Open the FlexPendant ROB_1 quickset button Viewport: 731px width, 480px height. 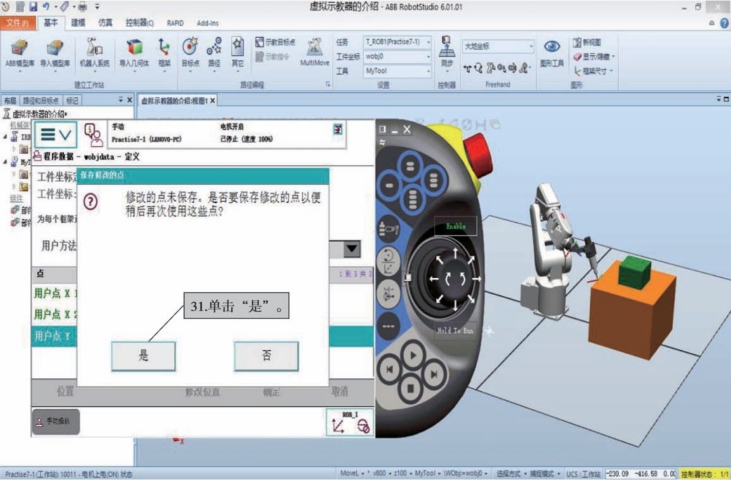[x=350, y=422]
